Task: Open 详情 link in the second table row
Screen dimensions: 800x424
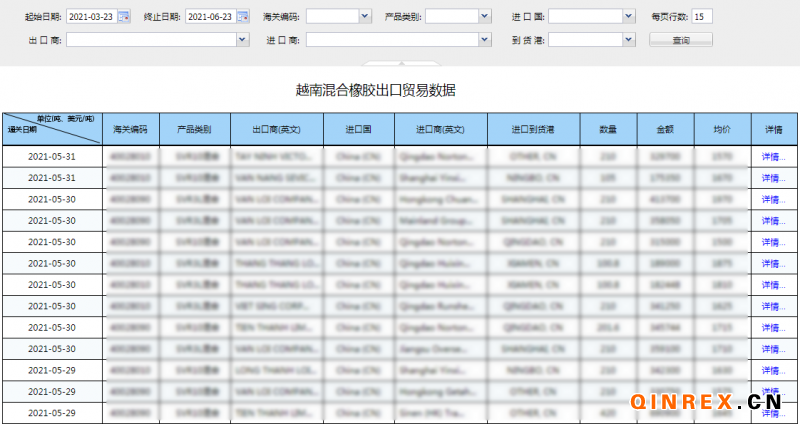Action: click(774, 177)
